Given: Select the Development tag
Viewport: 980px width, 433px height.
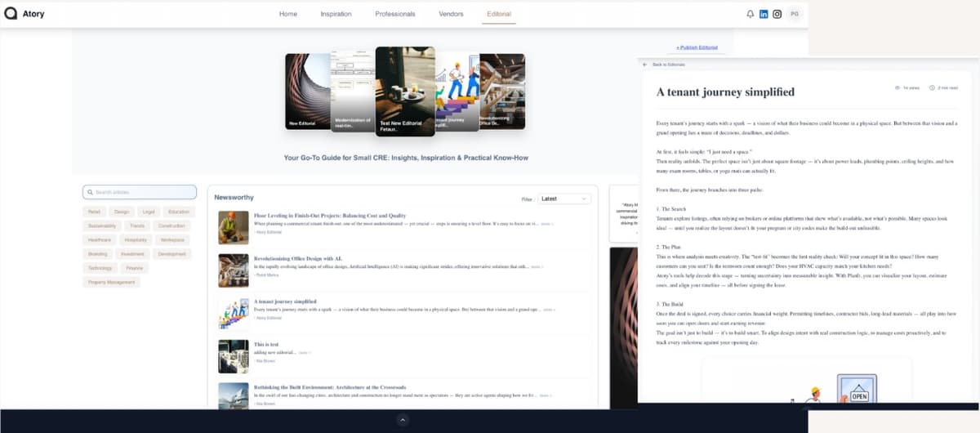Looking at the screenshot, I should [x=172, y=254].
